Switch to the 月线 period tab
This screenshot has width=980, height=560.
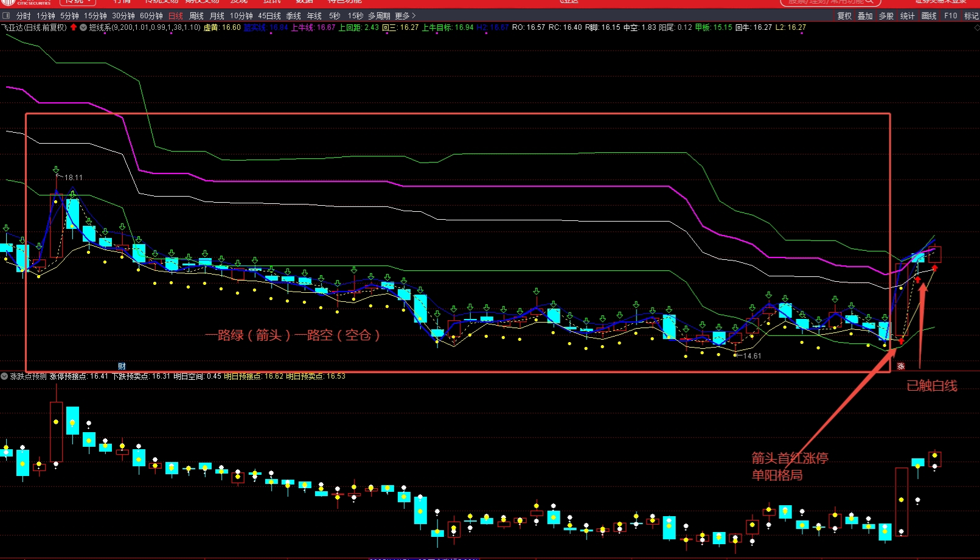click(x=217, y=16)
